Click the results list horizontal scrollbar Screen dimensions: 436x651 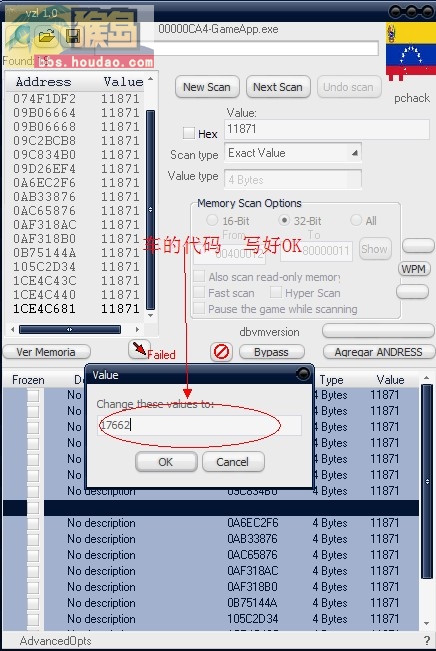(70, 329)
